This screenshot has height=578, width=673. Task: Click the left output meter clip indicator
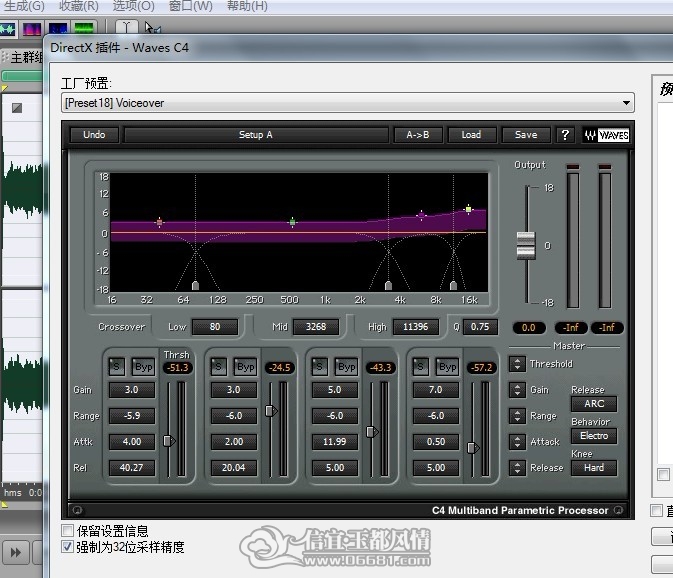(573, 166)
